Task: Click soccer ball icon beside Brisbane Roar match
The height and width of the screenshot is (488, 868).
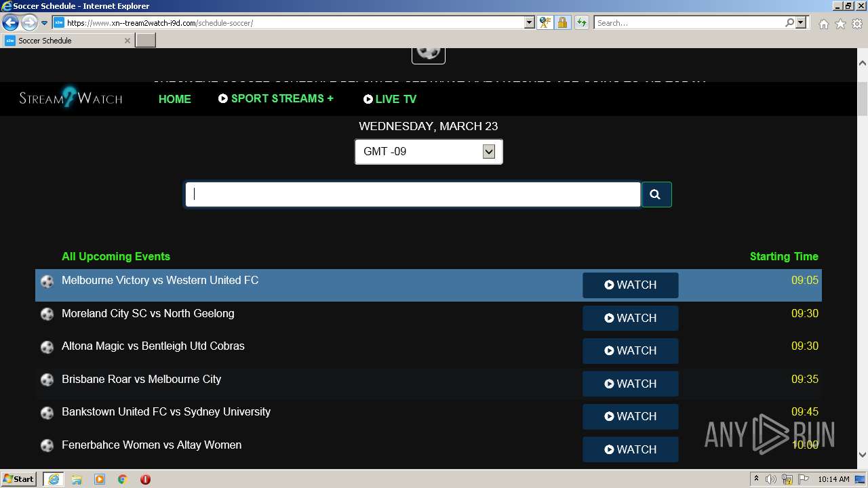Action: [x=47, y=380]
